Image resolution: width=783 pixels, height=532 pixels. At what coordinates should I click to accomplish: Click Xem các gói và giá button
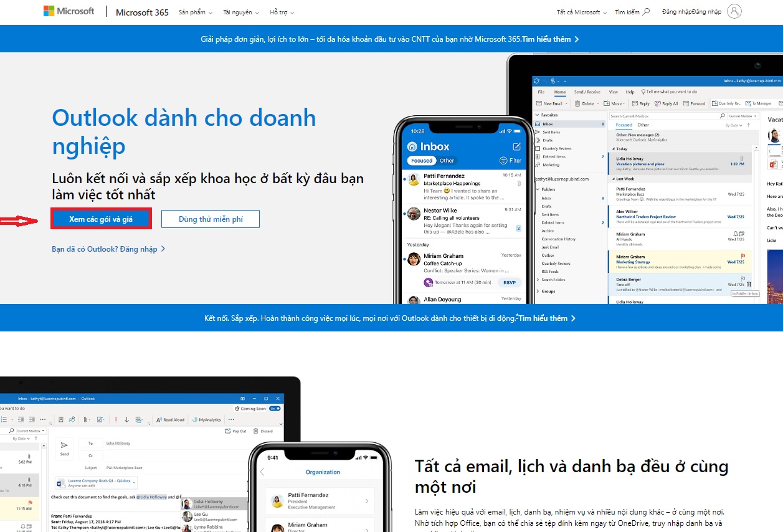[101, 219]
